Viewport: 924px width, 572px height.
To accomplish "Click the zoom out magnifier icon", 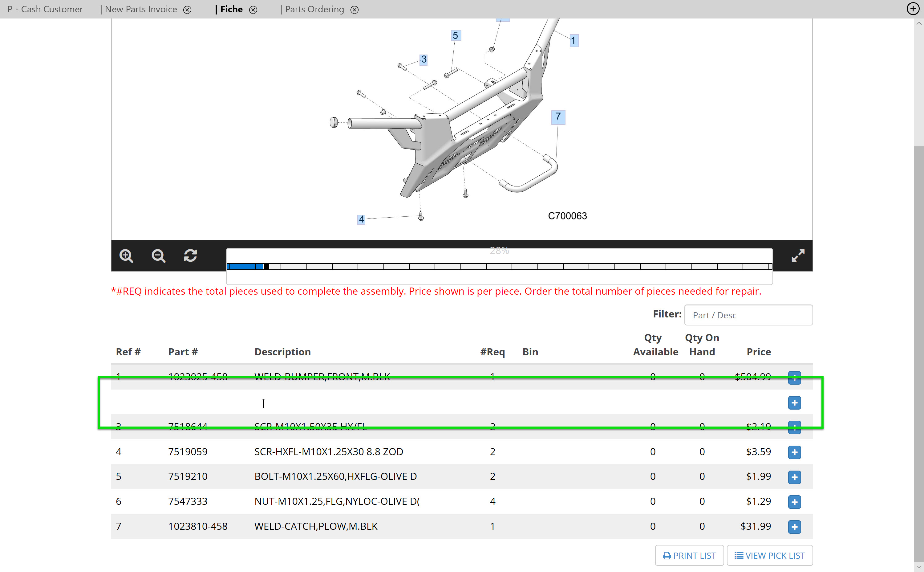I will (158, 256).
